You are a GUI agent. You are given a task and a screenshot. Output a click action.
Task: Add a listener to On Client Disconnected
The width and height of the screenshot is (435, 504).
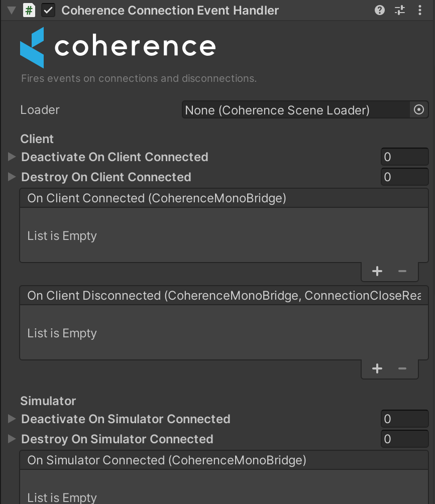point(377,368)
